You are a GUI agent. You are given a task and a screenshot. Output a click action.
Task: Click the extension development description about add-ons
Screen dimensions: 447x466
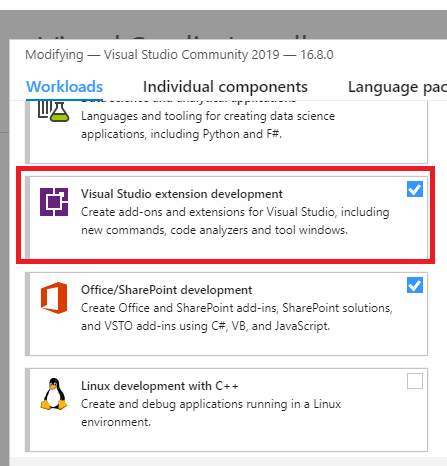[x=235, y=221]
